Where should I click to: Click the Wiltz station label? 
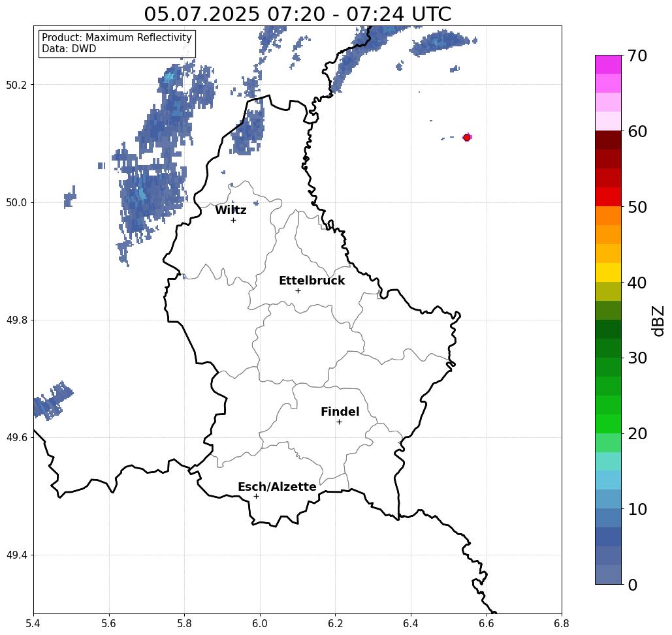pos(231,210)
